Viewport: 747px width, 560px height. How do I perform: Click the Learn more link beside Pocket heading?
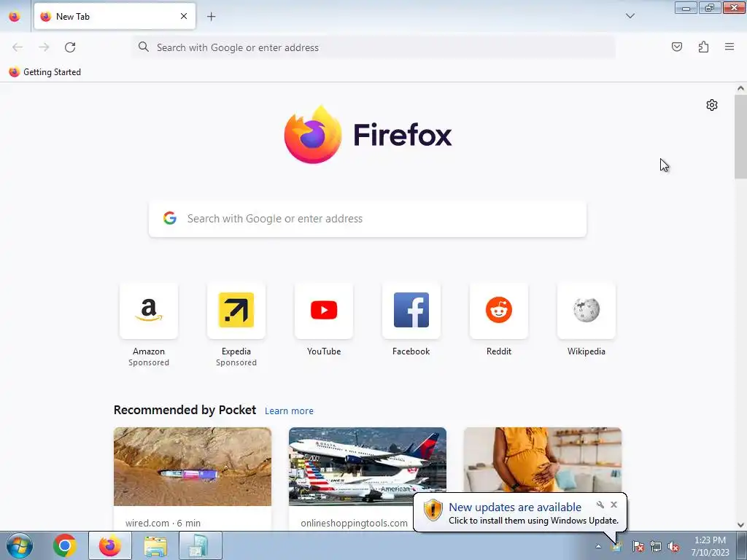(289, 411)
